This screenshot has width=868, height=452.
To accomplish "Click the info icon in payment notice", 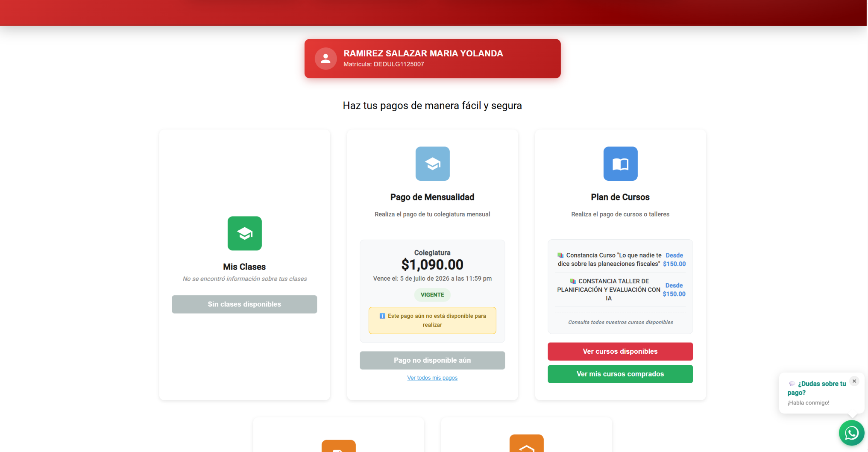I will (382, 316).
